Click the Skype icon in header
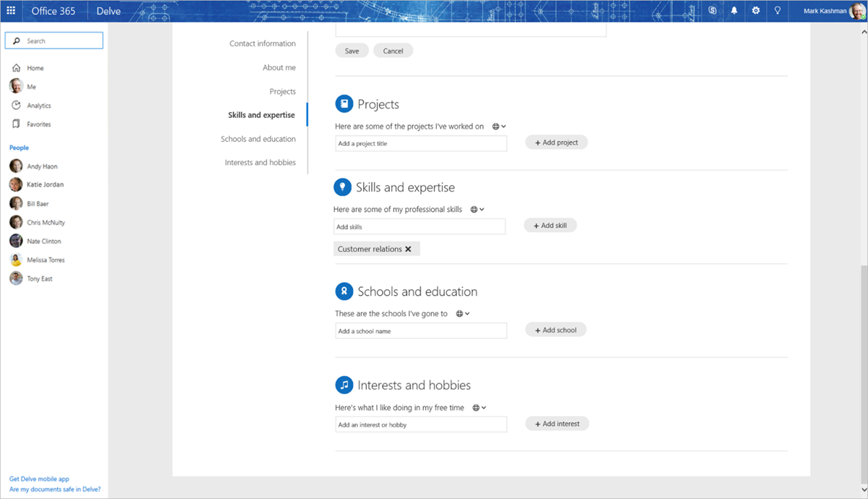Image resolution: width=868 pixels, height=499 pixels. pyautogui.click(x=712, y=11)
